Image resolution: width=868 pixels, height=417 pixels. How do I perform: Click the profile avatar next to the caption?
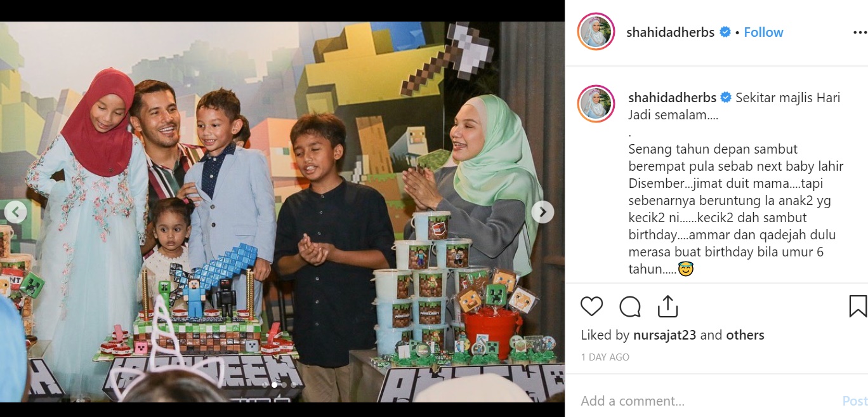tap(596, 103)
